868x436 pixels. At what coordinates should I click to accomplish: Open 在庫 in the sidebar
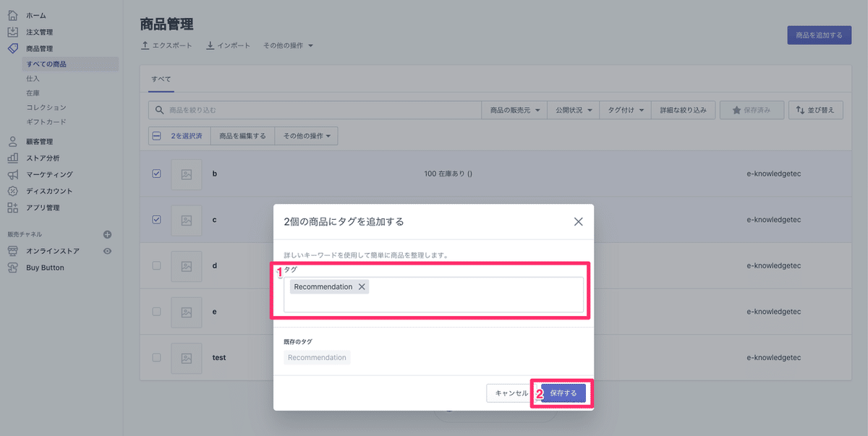point(33,93)
